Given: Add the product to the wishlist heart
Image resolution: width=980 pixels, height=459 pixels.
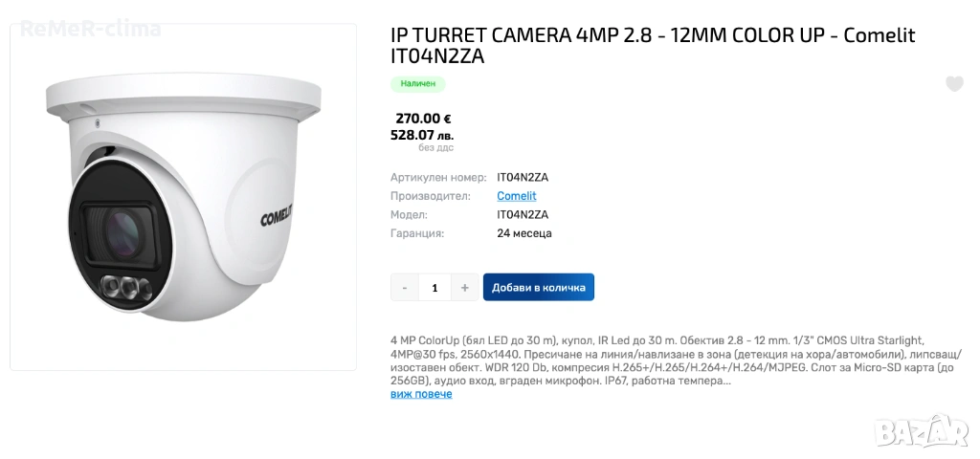Looking at the screenshot, I should click(x=954, y=84).
